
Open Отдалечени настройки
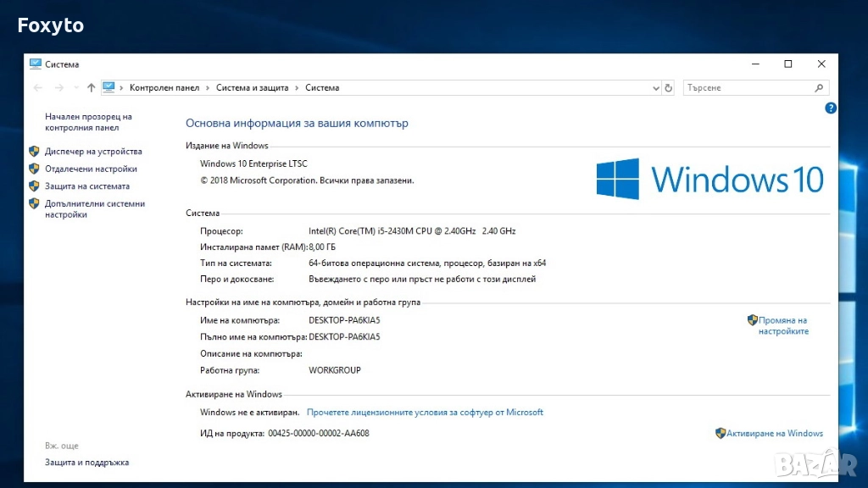(x=91, y=169)
